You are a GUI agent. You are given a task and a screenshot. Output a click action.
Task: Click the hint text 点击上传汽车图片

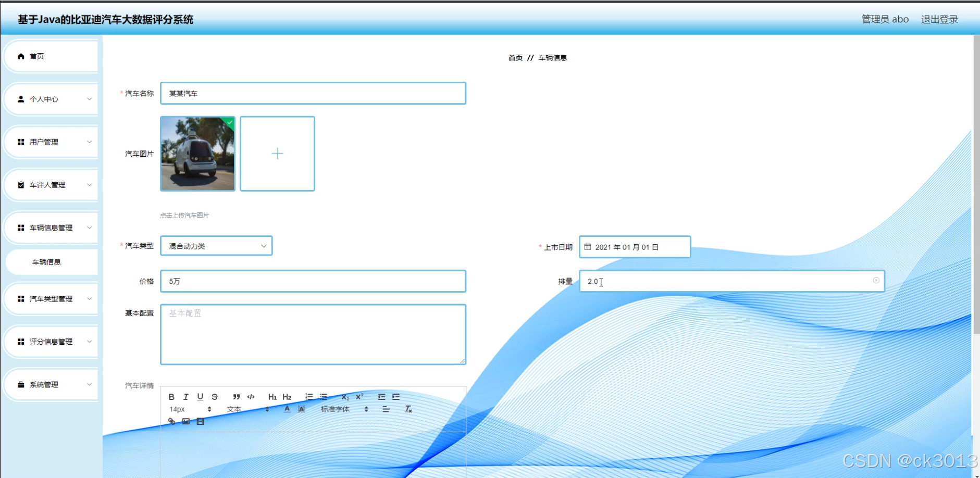[x=184, y=215]
